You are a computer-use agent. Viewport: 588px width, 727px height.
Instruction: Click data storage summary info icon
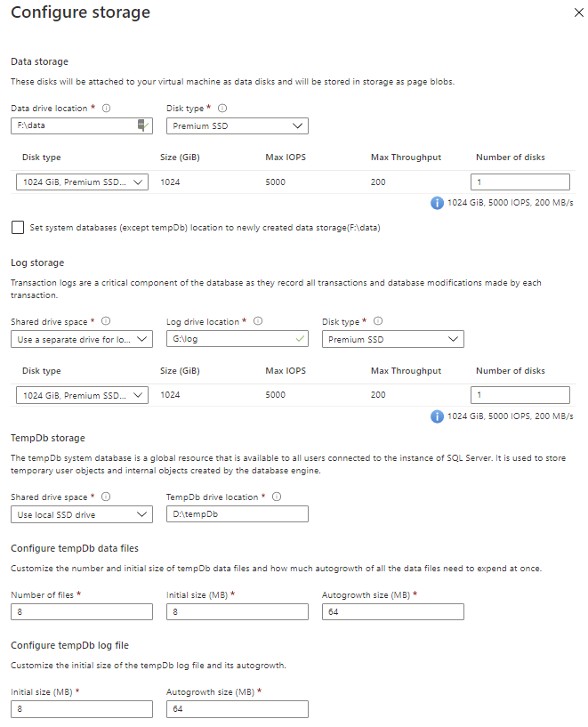click(437, 203)
